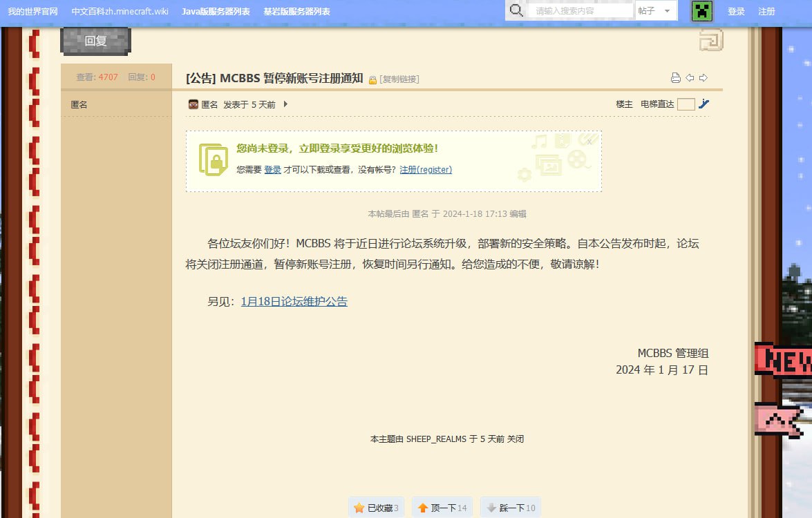Click the lock icon beside the thread title

tap(372, 79)
